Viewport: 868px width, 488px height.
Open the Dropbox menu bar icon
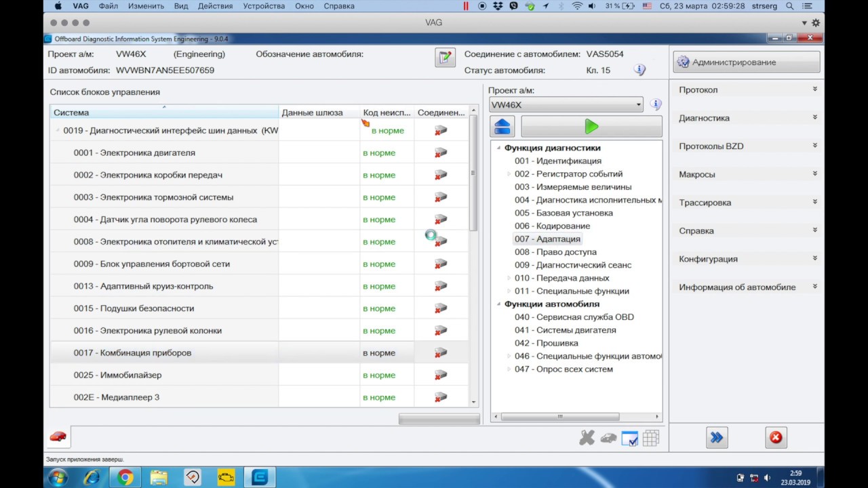point(498,6)
